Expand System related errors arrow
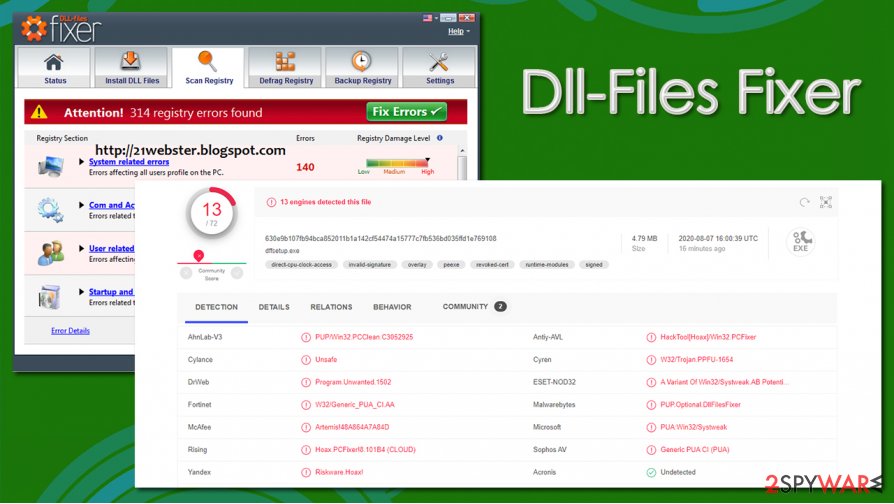The width and height of the screenshot is (894, 504). point(82,162)
